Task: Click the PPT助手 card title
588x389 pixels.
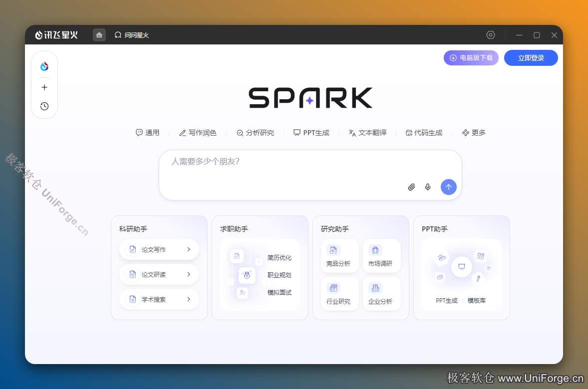Action: 435,229
